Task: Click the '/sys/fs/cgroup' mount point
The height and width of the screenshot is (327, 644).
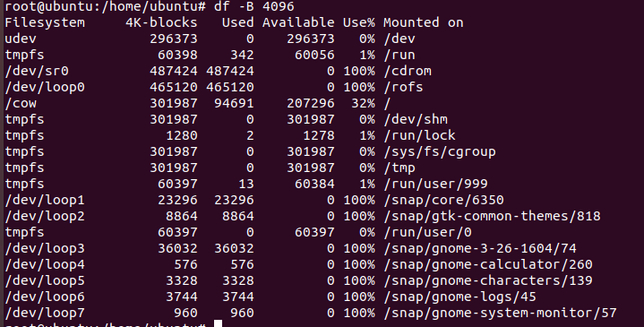Action: (440, 151)
